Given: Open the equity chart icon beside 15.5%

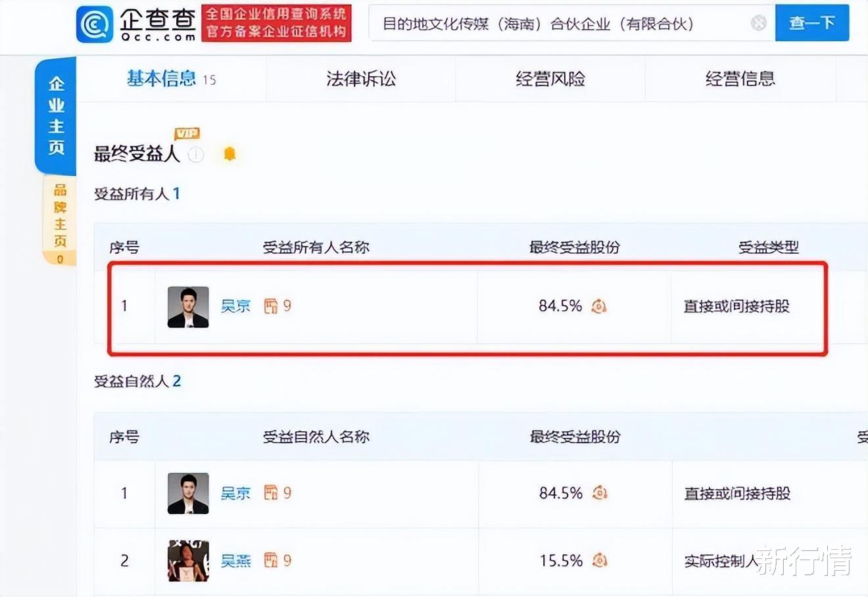Looking at the screenshot, I should (600, 561).
